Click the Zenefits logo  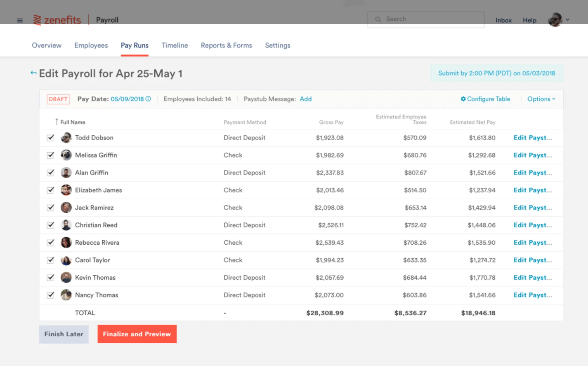coord(57,20)
